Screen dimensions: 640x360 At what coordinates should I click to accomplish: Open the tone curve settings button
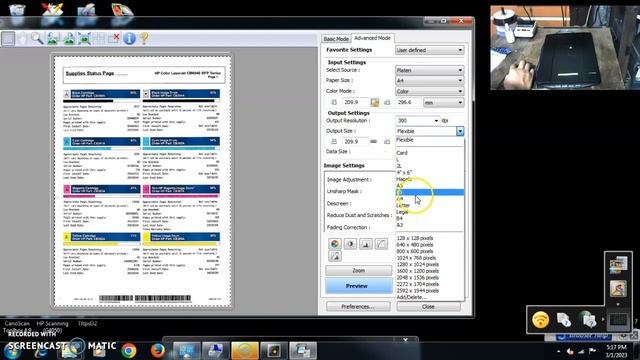(381, 244)
